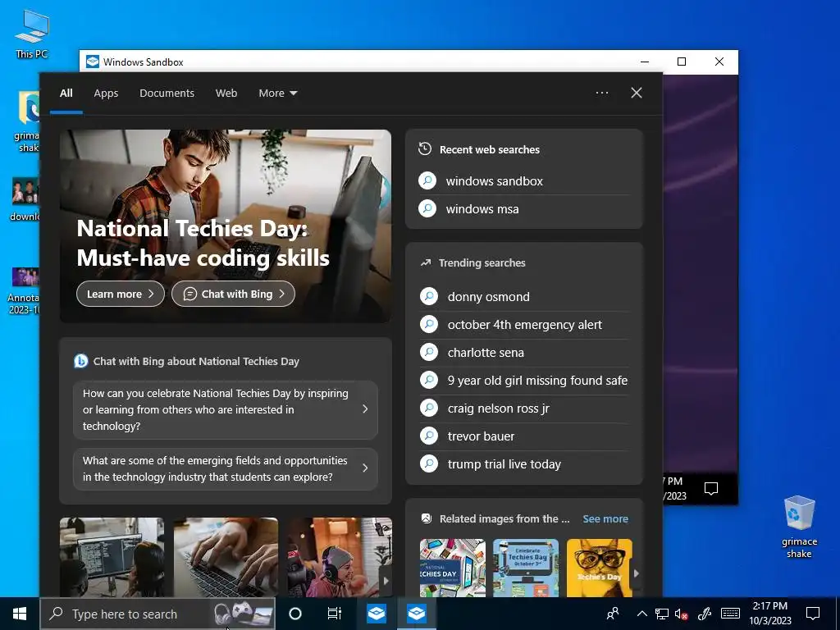
Task: Click the Type here to search box
Action: [157, 614]
